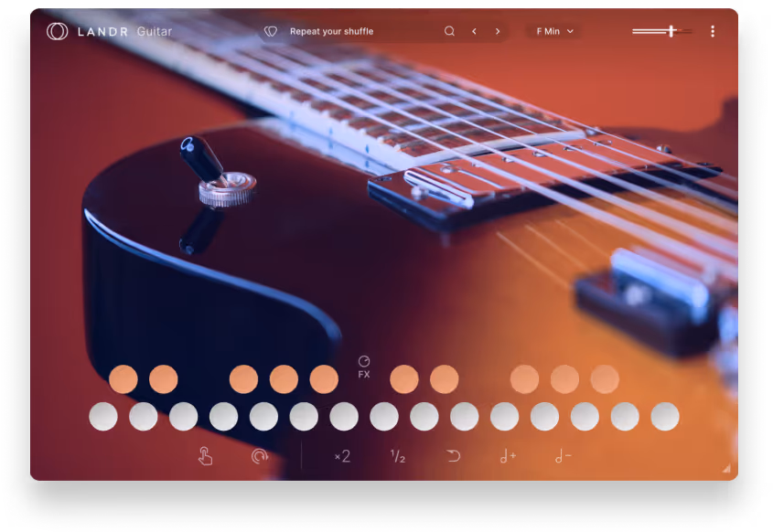Trigger the eighth orange pad from left

[524, 379]
